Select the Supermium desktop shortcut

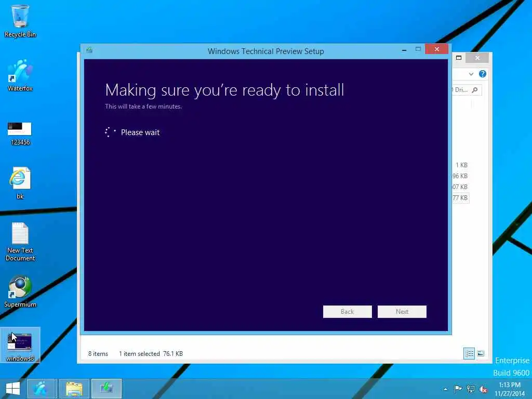pos(20,292)
